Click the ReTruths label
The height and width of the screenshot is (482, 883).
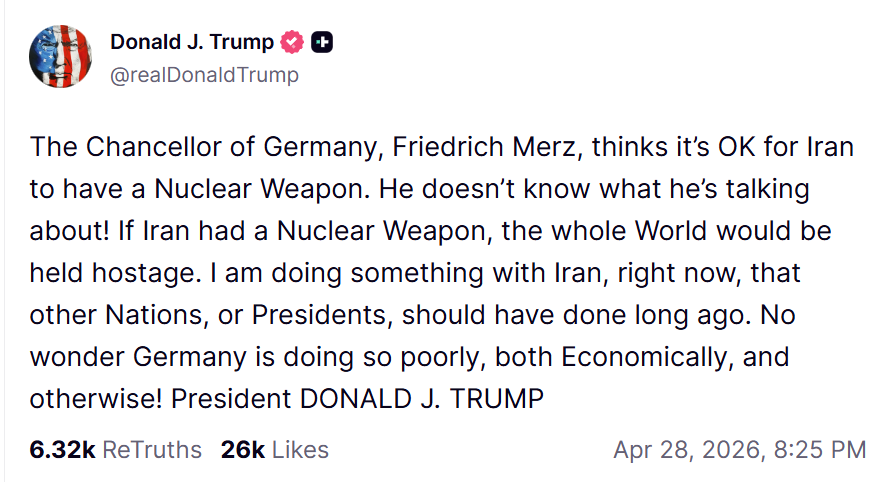pyautogui.click(x=152, y=450)
